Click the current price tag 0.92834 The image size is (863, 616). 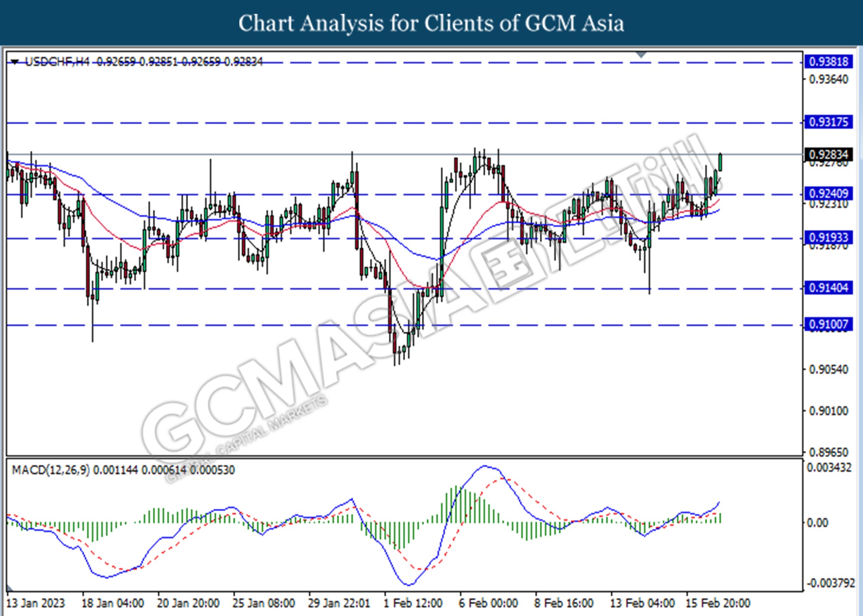[828, 154]
